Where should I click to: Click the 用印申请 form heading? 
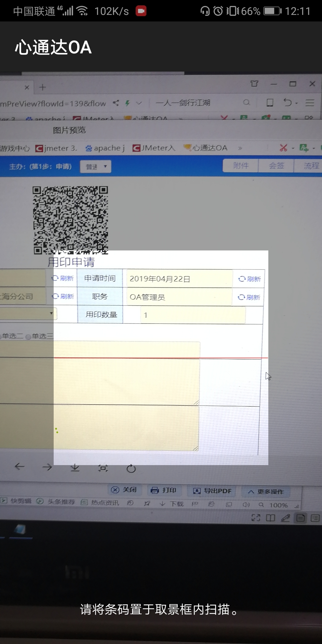(71, 262)
